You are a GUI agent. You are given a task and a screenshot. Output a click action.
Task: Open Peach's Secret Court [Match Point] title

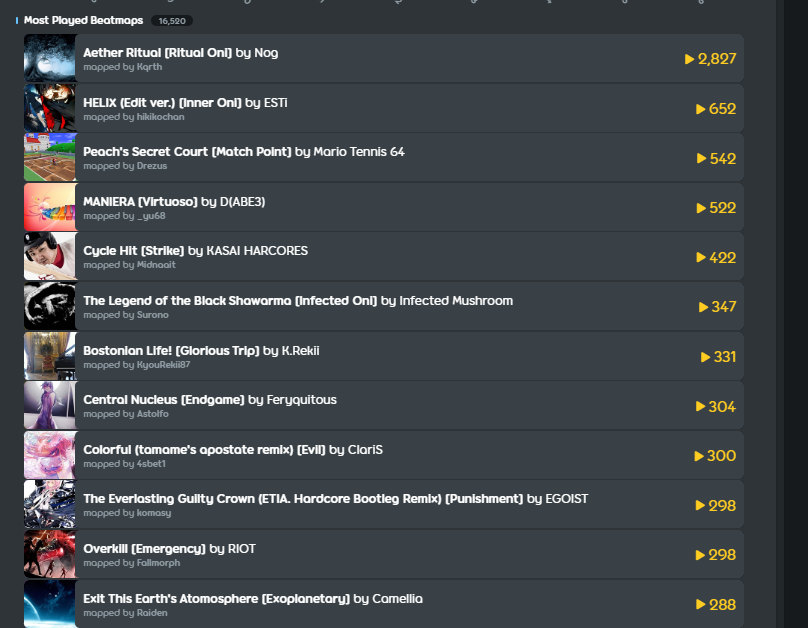[187, 151]
